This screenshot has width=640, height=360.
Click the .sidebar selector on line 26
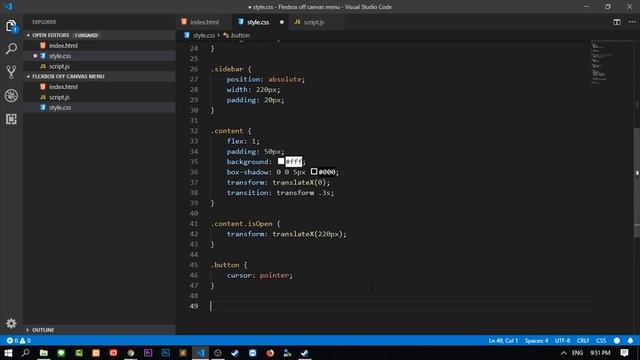pyautogui.click(x=227, y=69)
